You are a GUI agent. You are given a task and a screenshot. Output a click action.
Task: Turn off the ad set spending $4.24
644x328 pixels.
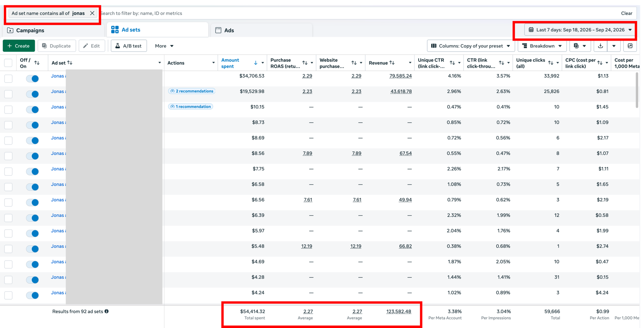(33, 295)
